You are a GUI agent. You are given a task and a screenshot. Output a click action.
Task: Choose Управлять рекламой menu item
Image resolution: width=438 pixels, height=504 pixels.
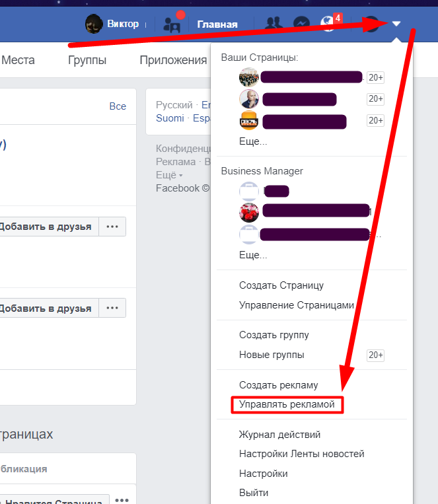pos(287,404)
